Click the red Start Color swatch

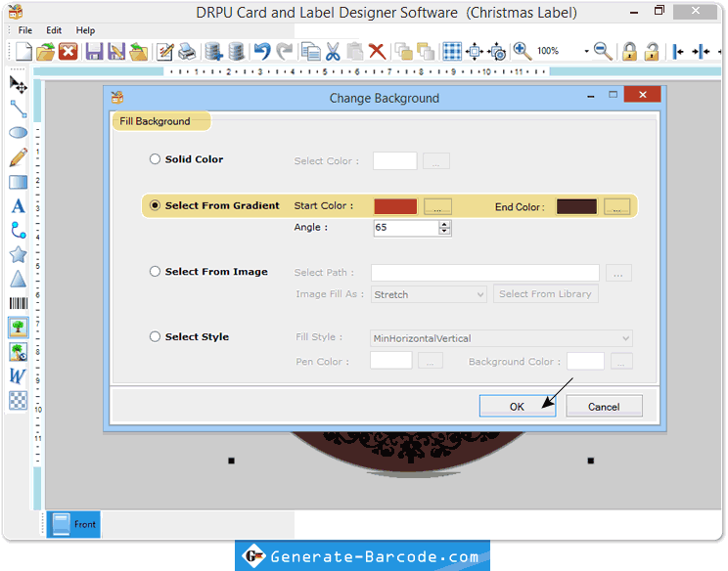395,206
